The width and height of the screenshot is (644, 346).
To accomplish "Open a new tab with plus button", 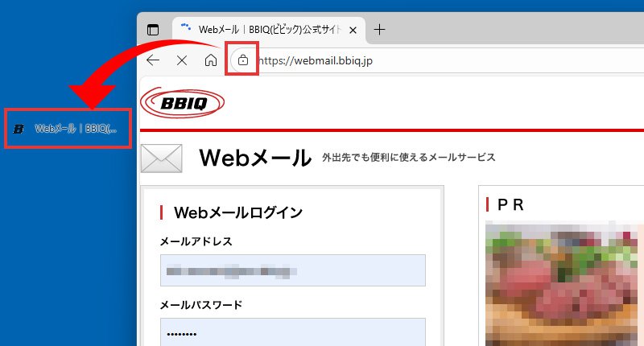I will 380,30.
